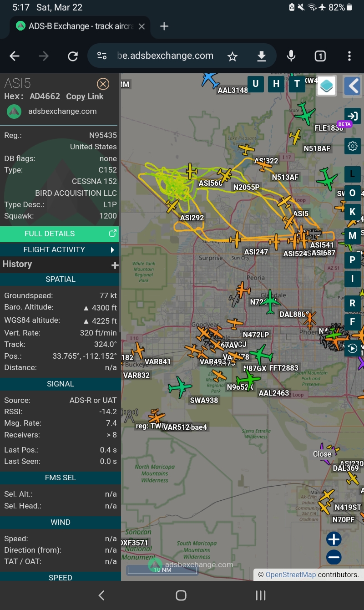Go back in the browser
The image size is (364, 610).
point(15,56)
